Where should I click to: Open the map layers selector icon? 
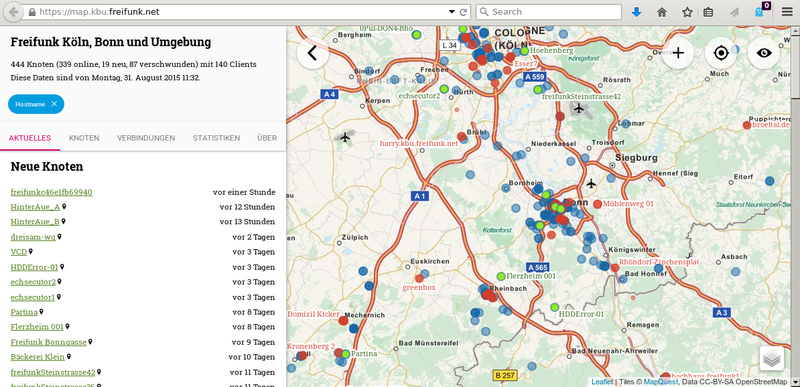(772, 358)
